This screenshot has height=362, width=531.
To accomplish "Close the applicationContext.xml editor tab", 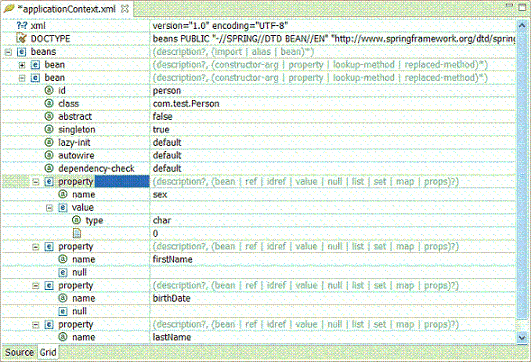I will pyautogui.click(x=125, y=9).
